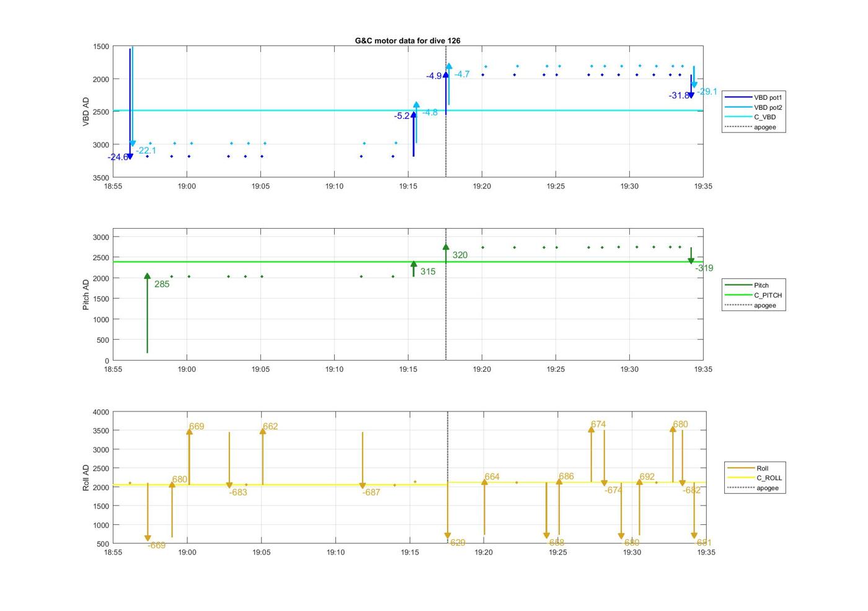868x611 pixels.
Task: Click the '-4.7' VBD data label
Action: pyautogui.click(x=462, y=74)
